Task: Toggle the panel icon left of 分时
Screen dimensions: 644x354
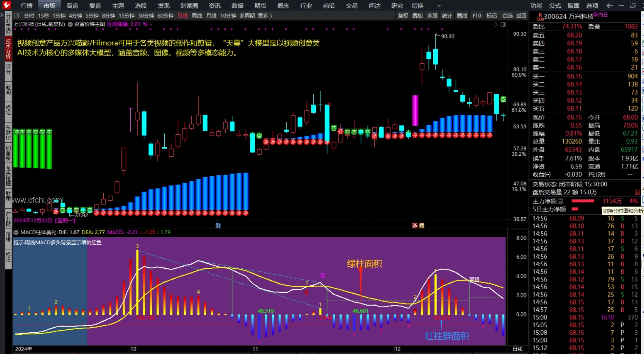Action: point(17,16)
